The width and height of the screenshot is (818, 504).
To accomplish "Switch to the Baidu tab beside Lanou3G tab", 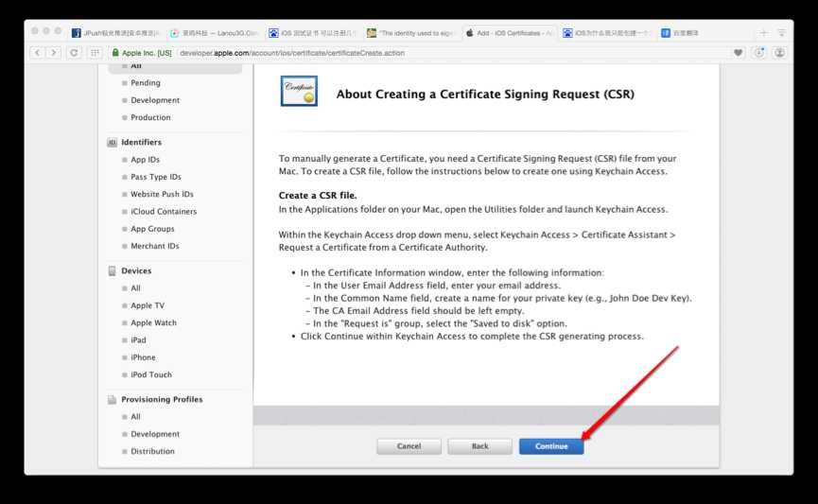I will (312, 33).
